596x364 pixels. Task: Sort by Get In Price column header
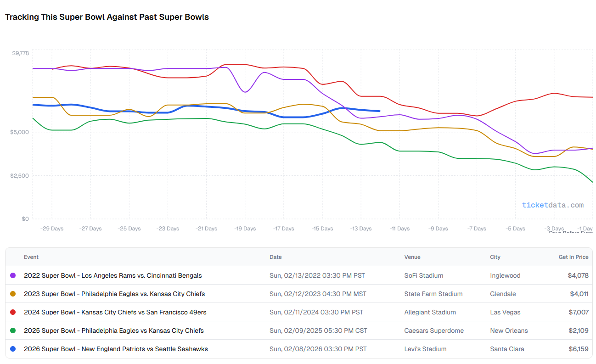tap(573, 257)
